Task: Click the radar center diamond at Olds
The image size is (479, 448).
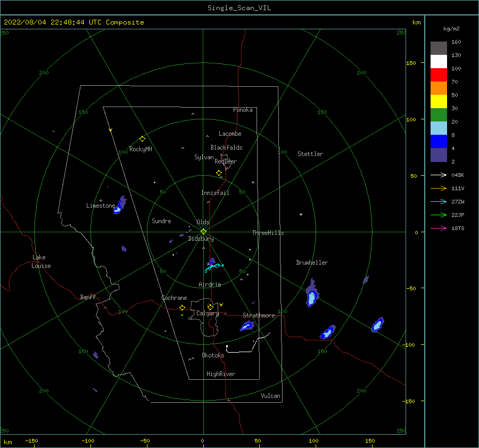Action: (203, 232)
